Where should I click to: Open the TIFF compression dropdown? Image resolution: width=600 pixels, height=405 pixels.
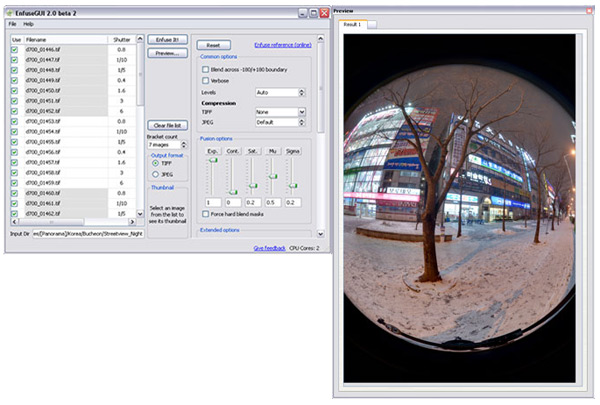[x=302, y=112]
